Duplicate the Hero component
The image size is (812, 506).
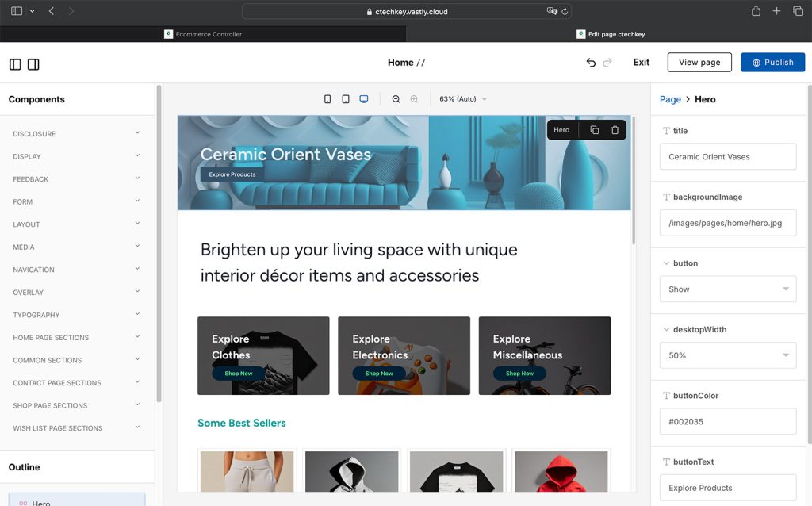(595, 130)
